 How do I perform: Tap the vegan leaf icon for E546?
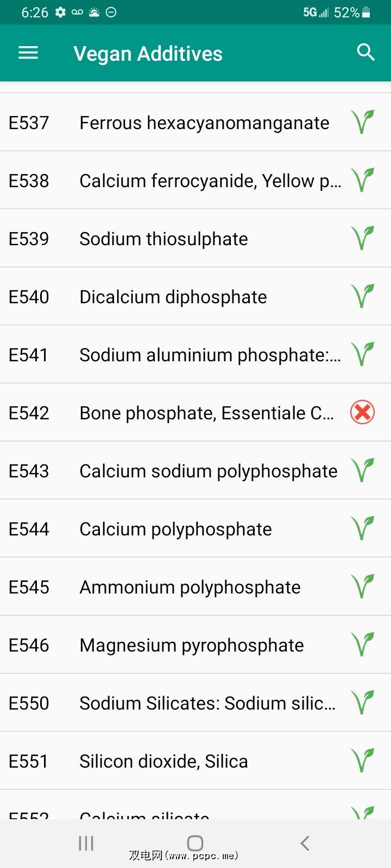362,645
